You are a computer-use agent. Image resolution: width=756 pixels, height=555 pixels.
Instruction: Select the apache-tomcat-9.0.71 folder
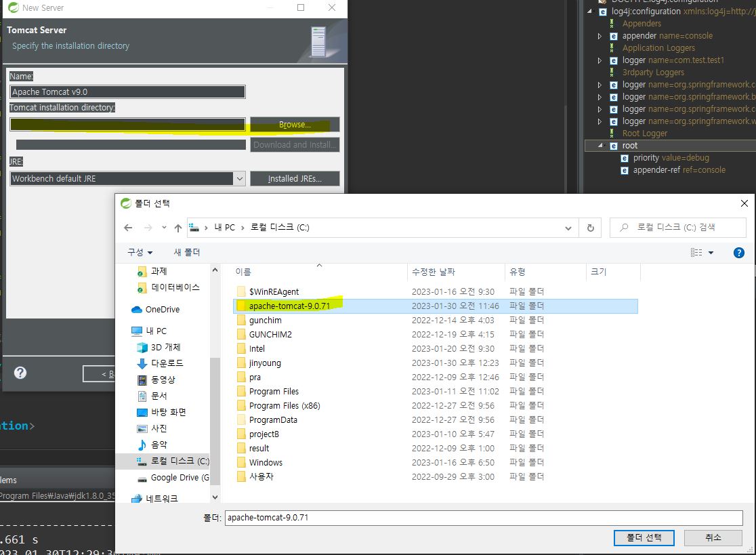(x=289, y=306)
